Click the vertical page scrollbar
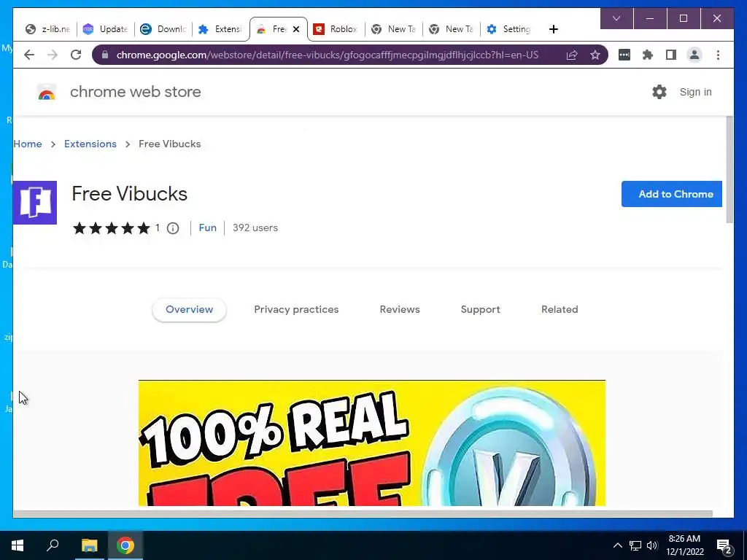Viewport: 747px width, 560px height. [729, 169]
